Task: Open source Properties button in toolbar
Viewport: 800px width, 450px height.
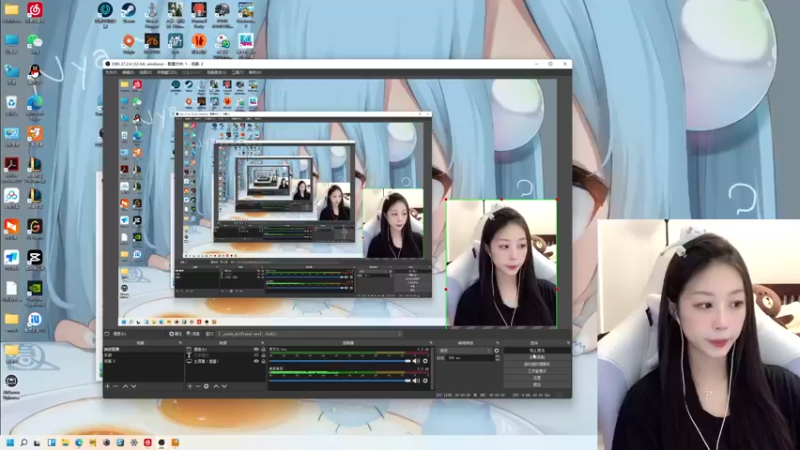Action: click(x=177, y=334)
